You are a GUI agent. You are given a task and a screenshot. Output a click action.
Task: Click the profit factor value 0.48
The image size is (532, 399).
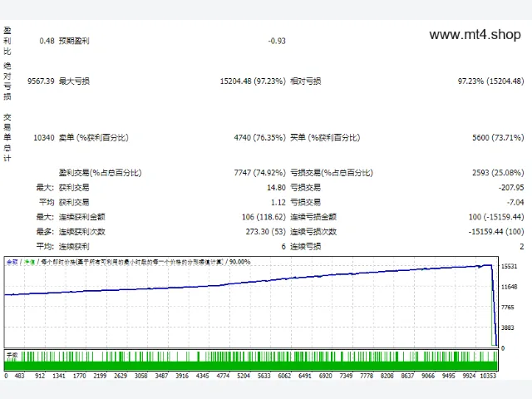point(47,41)
